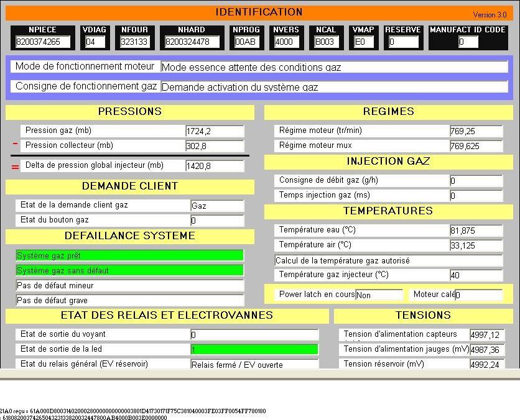Viewport: 520px width, 420px height.
Task: Click the NHARD field showing 8200324478
Action: pos(193,42)
